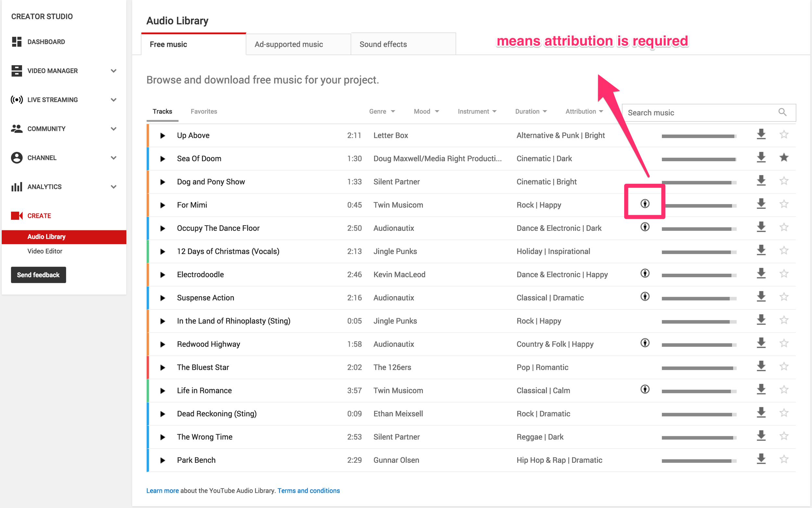Screen dimensions: 812x508
Task: Download Dog and Pony Show track
Action: 761,181
